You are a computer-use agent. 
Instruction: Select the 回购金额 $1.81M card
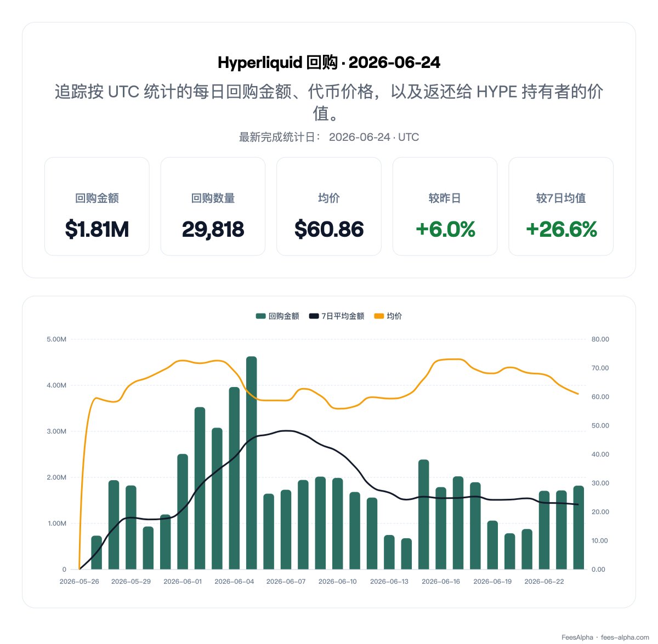click(x=97, y=207)
